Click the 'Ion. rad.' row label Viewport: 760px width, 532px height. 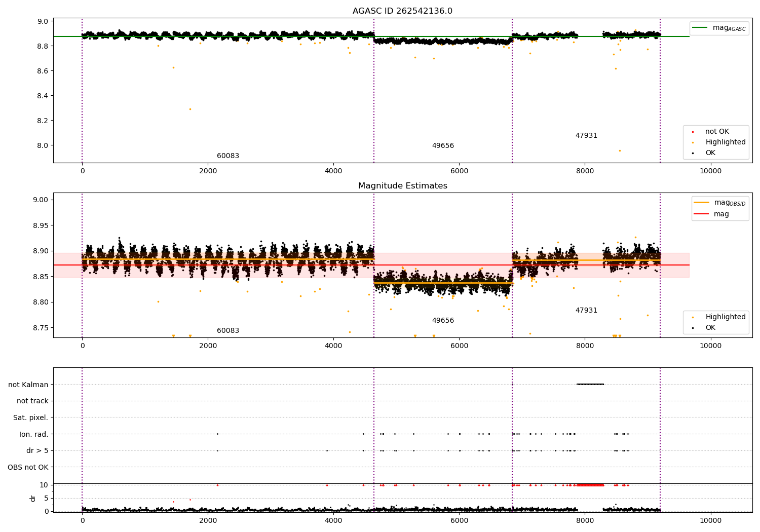[34, 434]
